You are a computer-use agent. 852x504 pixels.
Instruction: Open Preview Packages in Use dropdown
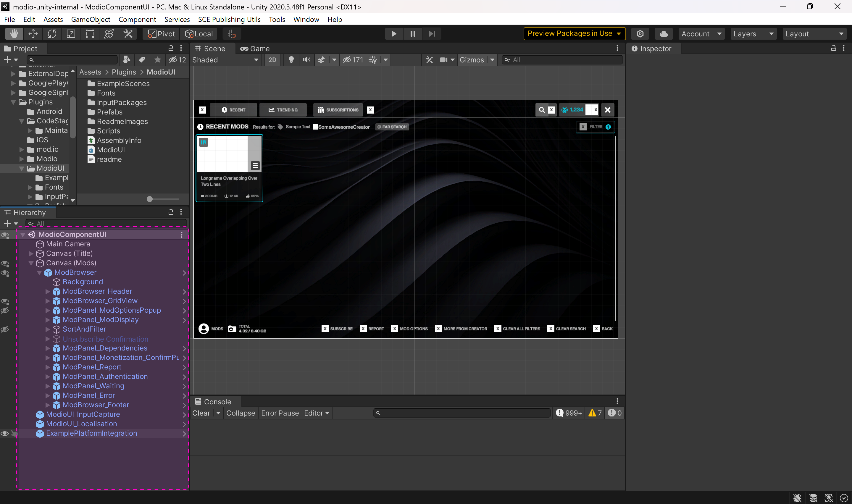coord(575,34)
